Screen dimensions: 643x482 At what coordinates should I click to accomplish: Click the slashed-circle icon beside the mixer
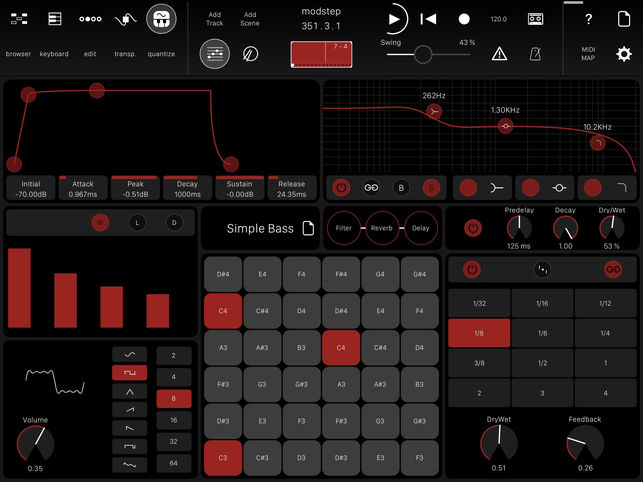pyautogui.click(x=250, y=54)
